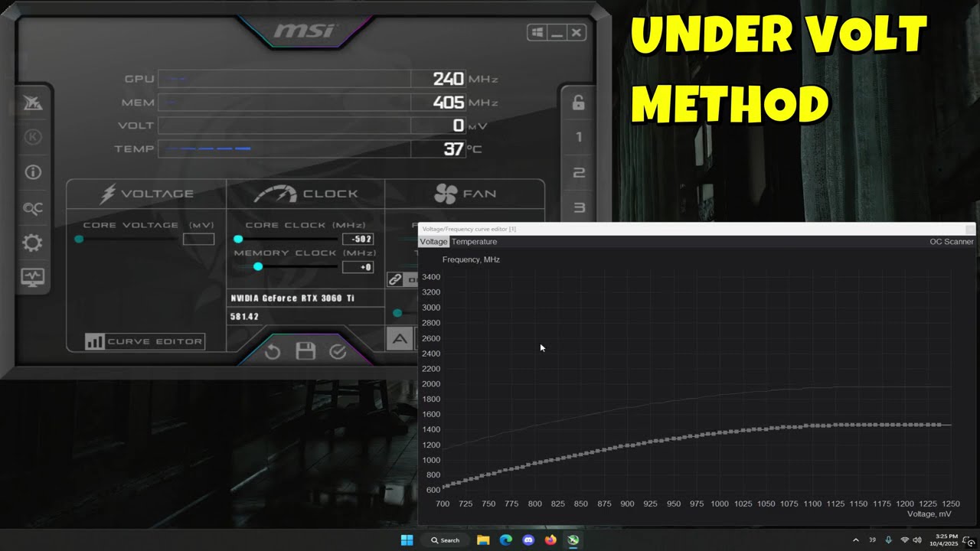The image size is (980, 551).
Task: Launch the OC Scanner sidebar icon
Action: coord(33,208)
